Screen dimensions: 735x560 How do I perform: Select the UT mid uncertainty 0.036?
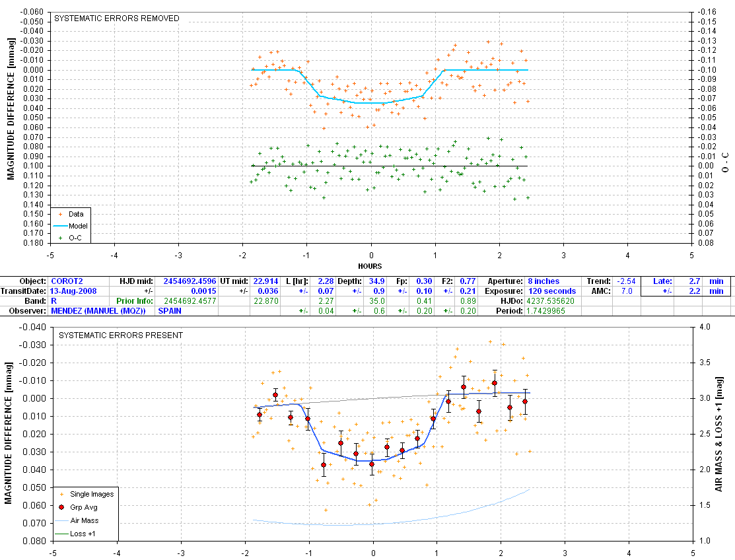tap(268, 291)
